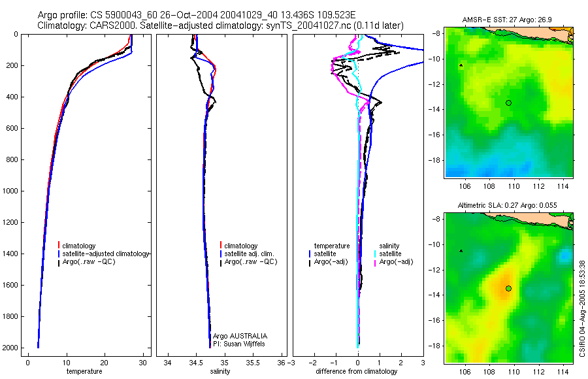Click the salinity x-axis label
The height and width of the screenshot is (379, 588).
pos(220,371)
